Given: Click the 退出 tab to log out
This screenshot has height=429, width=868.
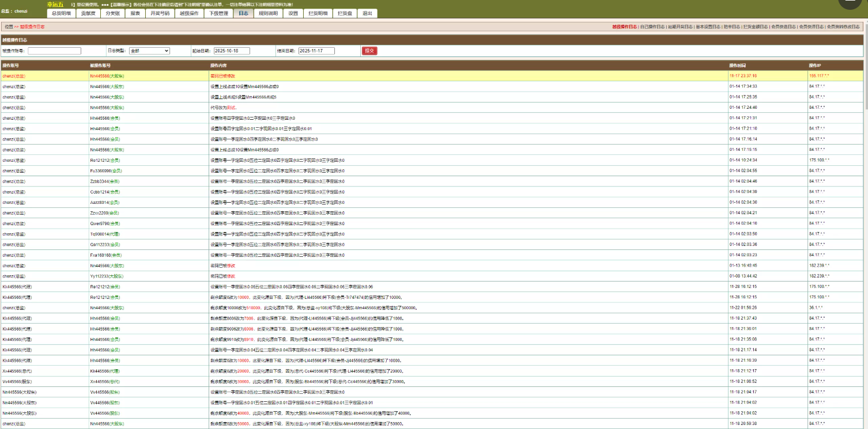Looking at the screenshot, I should pos(367,13).
